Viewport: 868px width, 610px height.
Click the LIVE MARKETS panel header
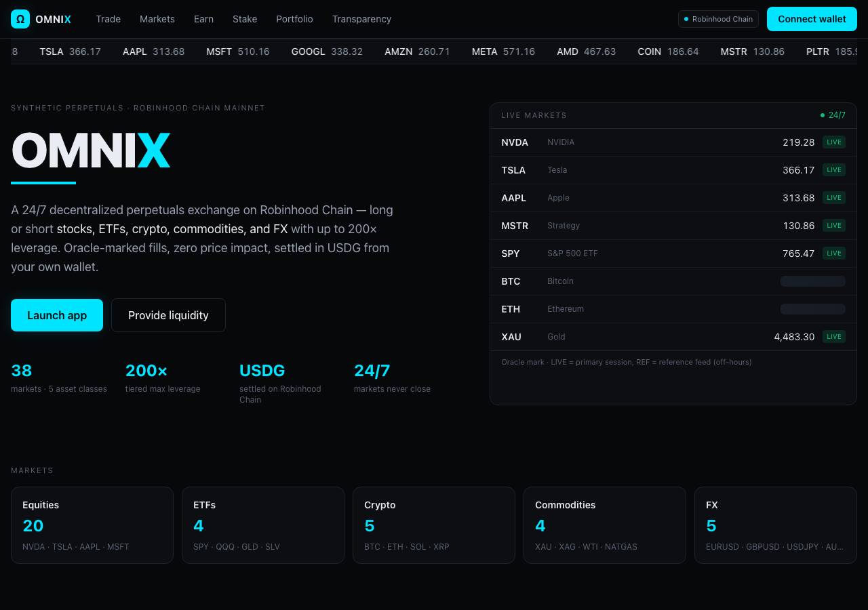[673, 115]
